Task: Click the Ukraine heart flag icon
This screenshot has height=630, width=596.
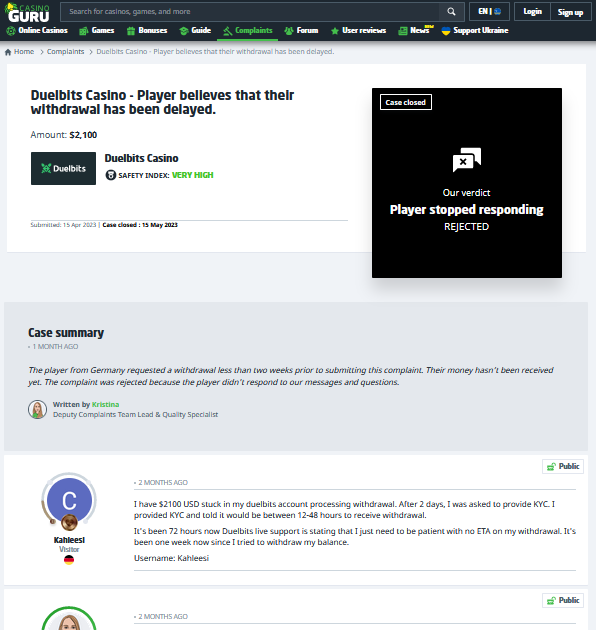Action: coord(446,31)
